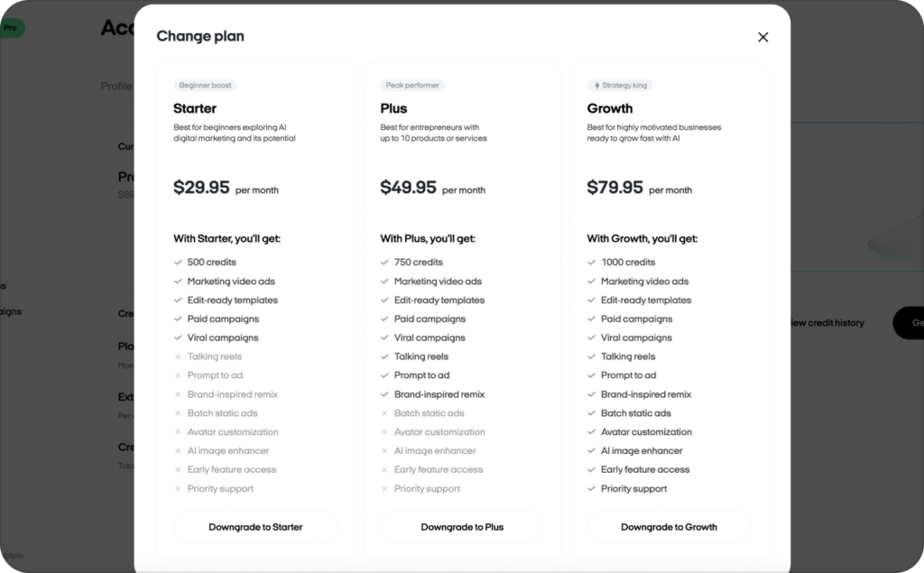Click the checkmark beside 500 credits under Starter
This screenshot has width=924, height=573.
tap(178, 262)
